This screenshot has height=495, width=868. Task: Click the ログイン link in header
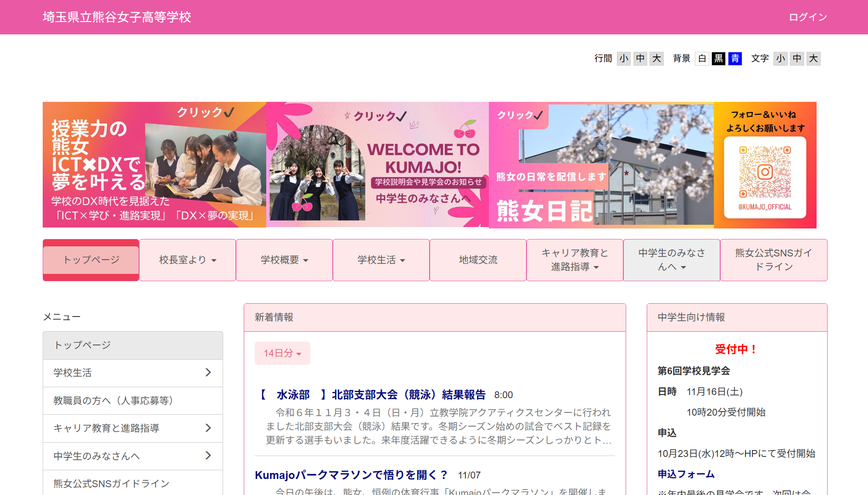click(808, 17)
